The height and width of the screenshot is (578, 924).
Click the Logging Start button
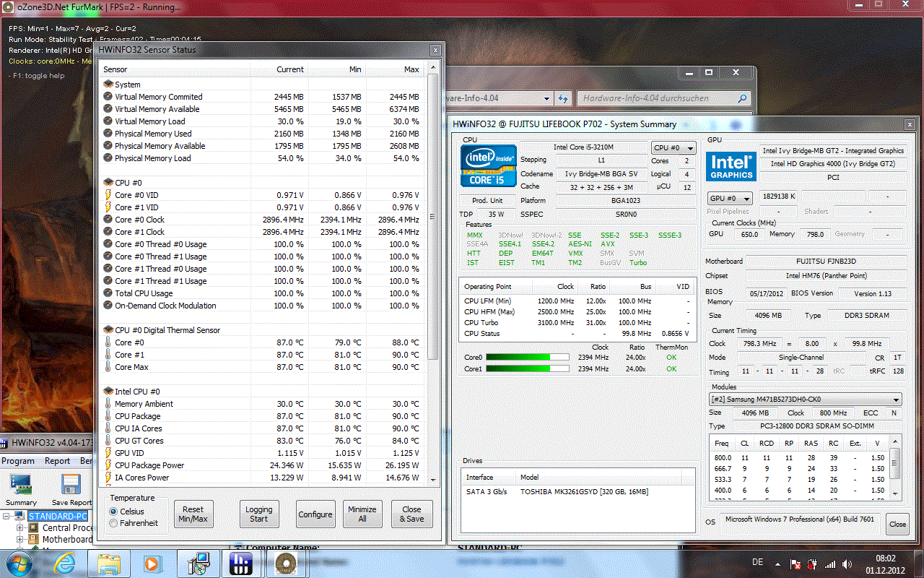point(259,514)
